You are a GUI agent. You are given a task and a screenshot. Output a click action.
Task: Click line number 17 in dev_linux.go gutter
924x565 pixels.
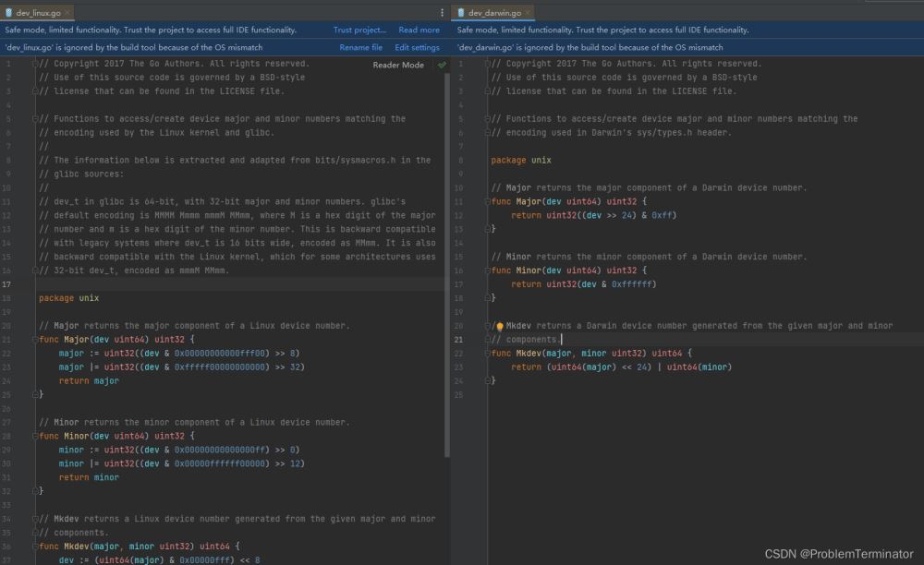tap(6, 285)
